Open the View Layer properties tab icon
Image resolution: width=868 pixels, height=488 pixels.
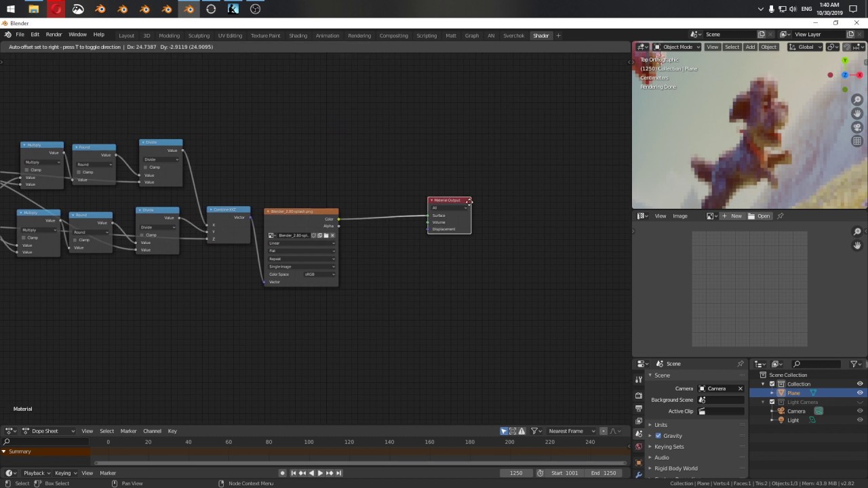pos(639,421)
